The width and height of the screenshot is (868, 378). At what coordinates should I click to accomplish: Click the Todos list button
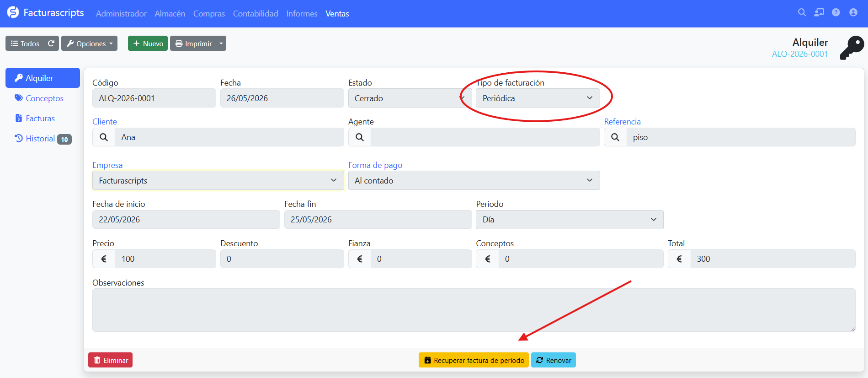25,43
